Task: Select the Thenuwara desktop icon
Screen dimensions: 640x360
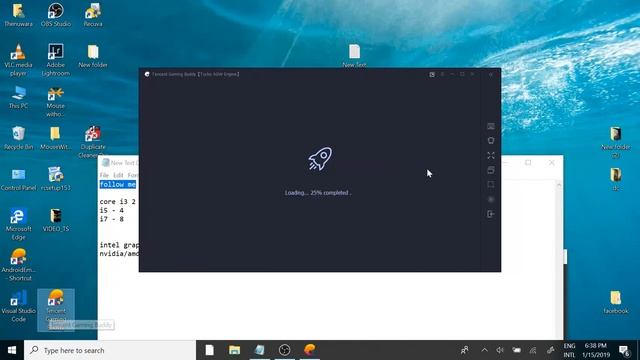Action: (18, 15)
